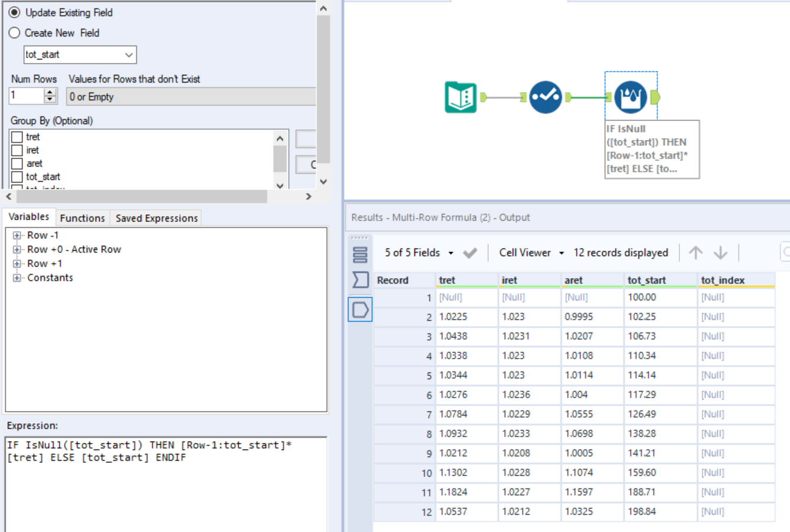The image size is (790, 532).
Task: Expand the Row -1 variables node
Action: 17,235
